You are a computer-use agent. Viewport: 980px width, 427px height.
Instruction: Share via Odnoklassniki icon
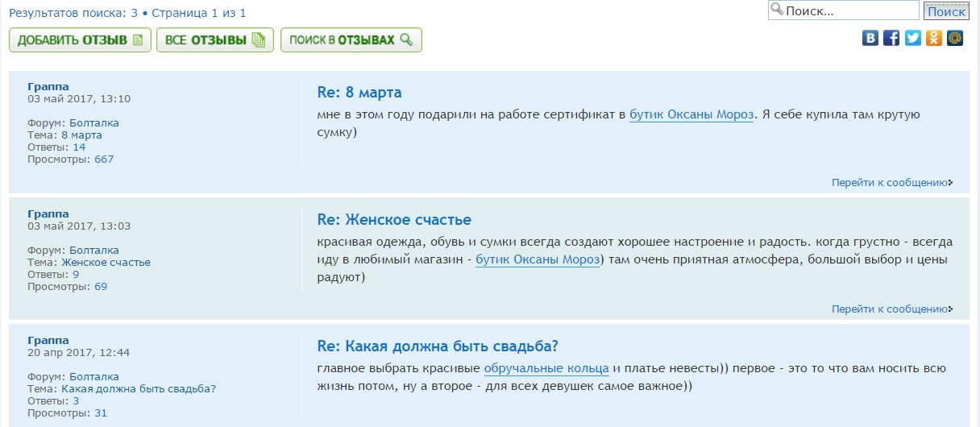pos(933,38)
